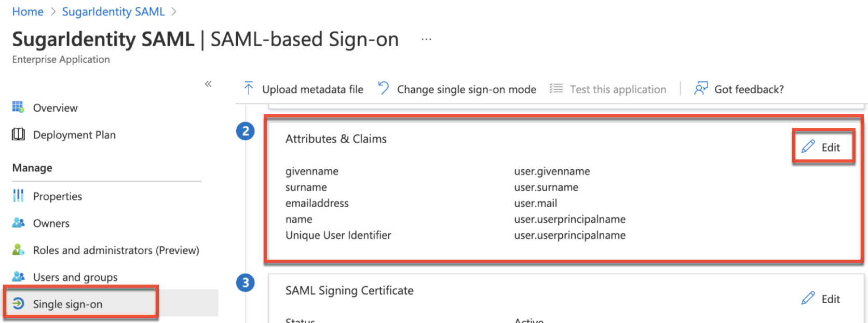Navigate to Home via the breadcrumb
The image size is (868, 323).
pos(28,11)
